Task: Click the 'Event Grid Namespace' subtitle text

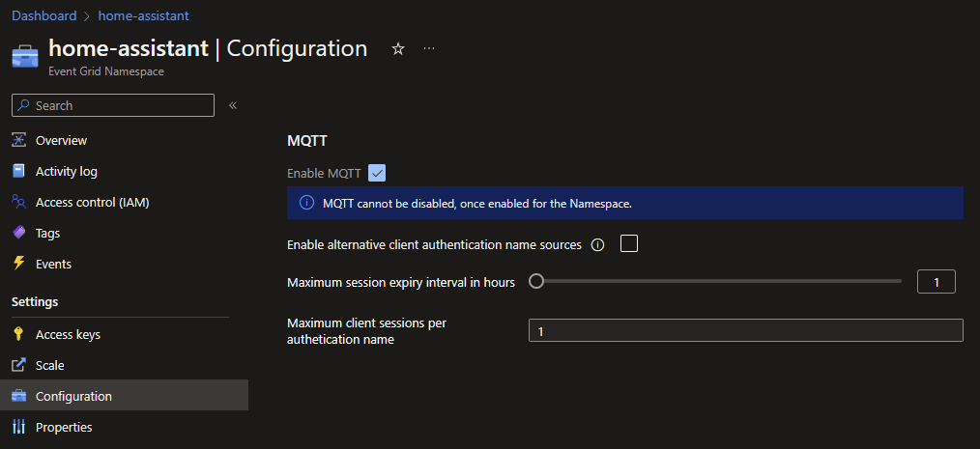Action: tap(106, 71)
